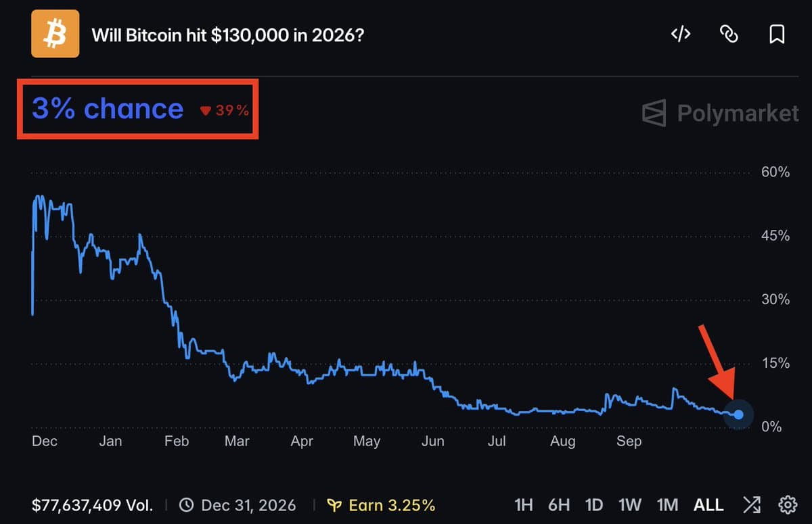Click the clock icon beside end date
Viewport: 812px width, 524px height.
pos(186,505)
